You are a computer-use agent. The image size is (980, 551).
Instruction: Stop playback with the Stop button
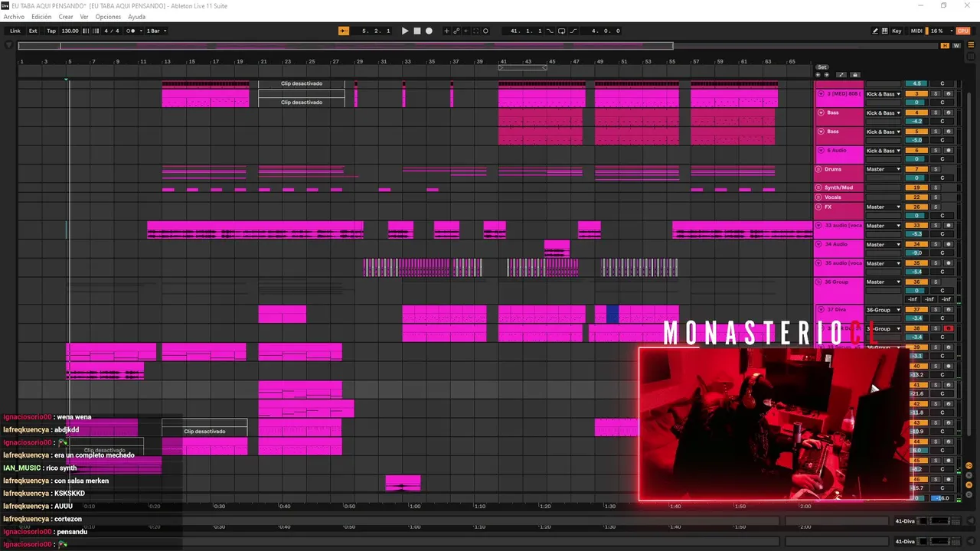(x=417, y=31)
